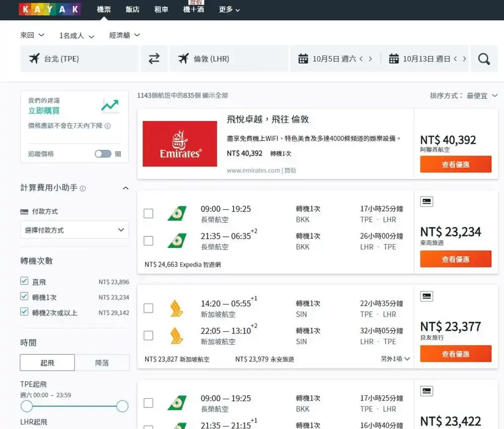Check the 22:05 — 13:10 新加坡航空 flight
The width and height of the screenshot is (504, 429).
click(x=148, y=336)
